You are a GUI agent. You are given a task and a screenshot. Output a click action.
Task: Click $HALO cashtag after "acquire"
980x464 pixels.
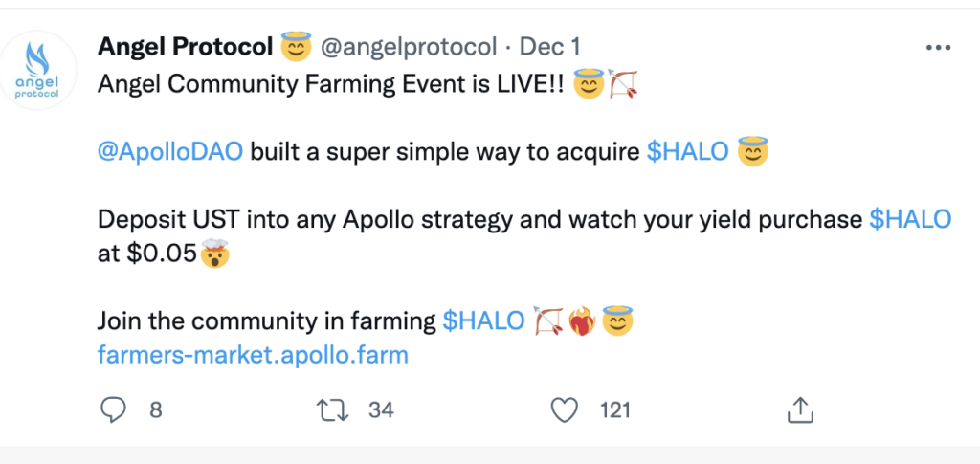pyautogui.click(x=687, y=153)
